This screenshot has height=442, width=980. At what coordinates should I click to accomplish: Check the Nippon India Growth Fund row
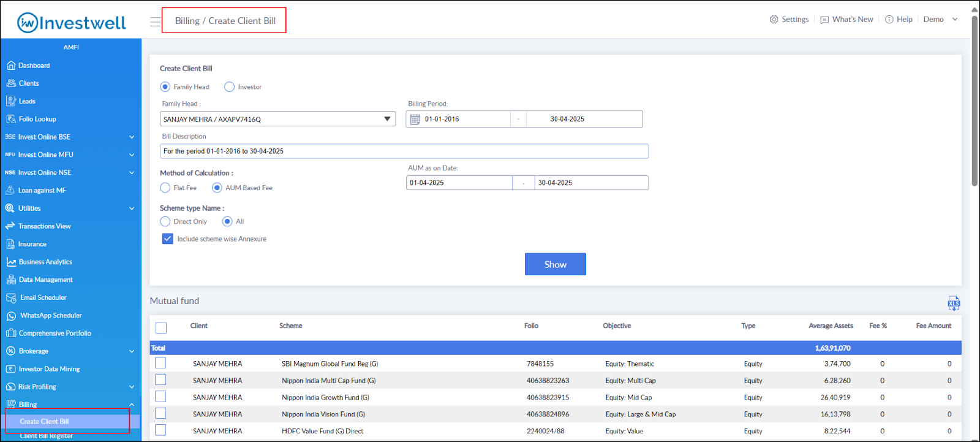point(160,397)
